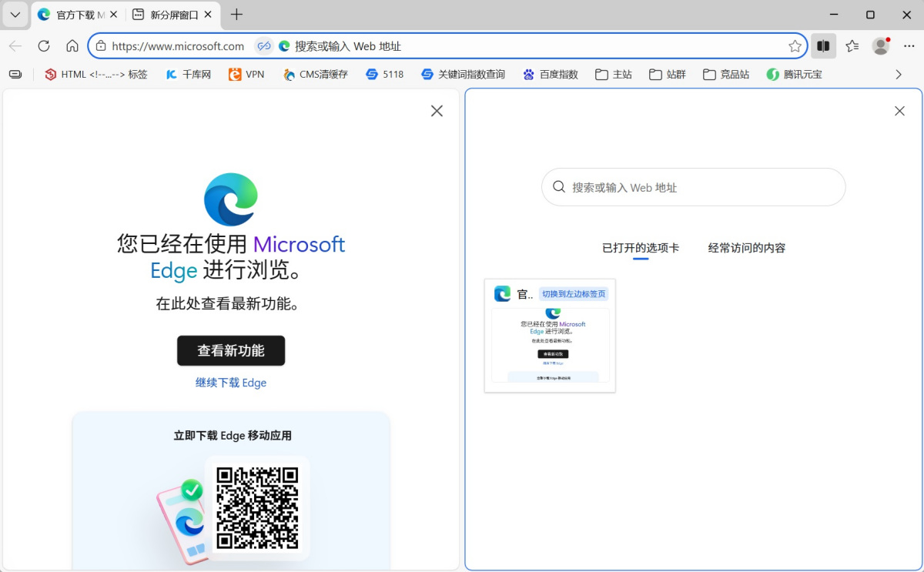
Task: Open Collections via the star-with-lines icon
Action: tap(851, 45)
